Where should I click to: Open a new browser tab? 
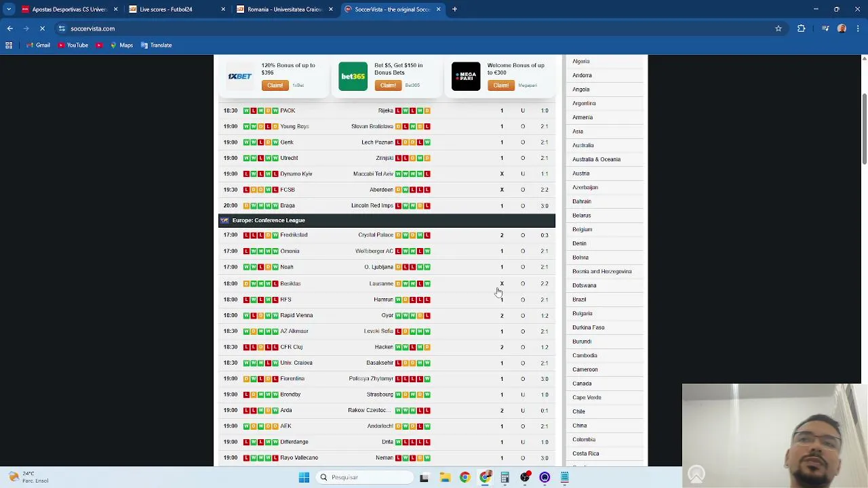pyautogui.click(x=454, y=9)
